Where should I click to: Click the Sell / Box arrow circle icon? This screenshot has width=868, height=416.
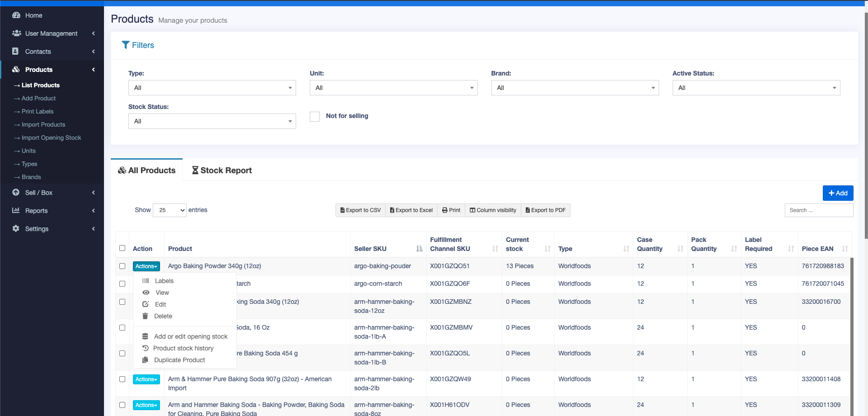tap(16, 192)
